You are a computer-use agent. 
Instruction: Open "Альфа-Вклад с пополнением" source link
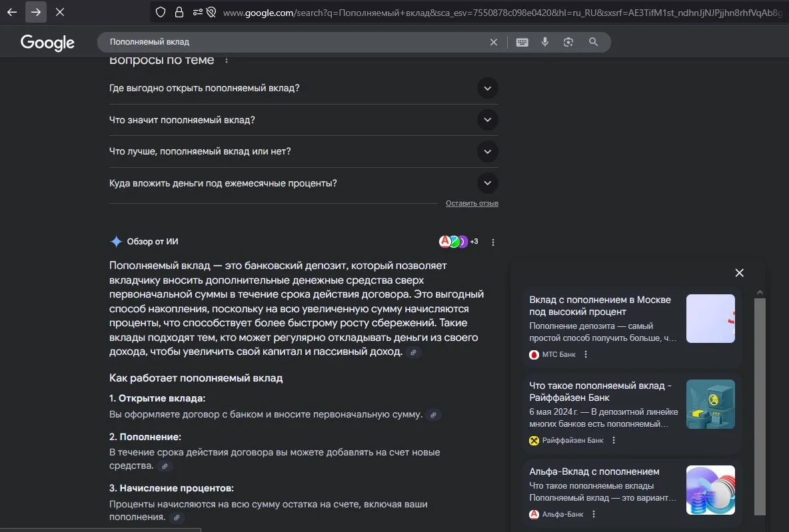click(594, 471)
